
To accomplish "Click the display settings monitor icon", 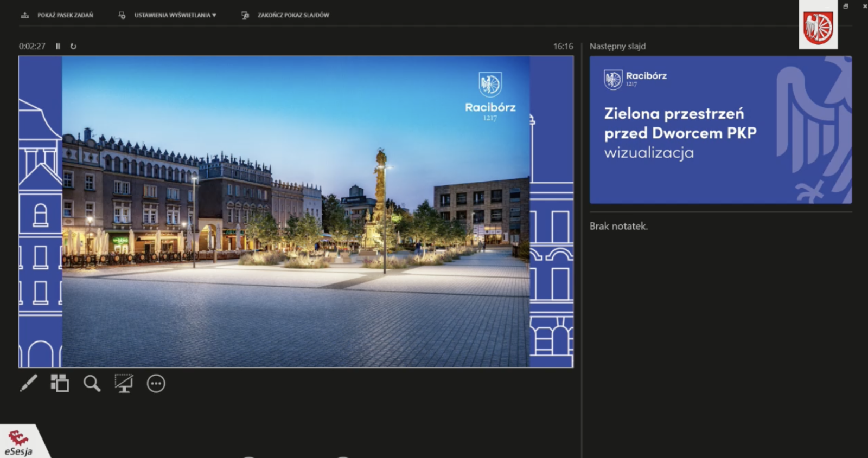I will (122, 15).
